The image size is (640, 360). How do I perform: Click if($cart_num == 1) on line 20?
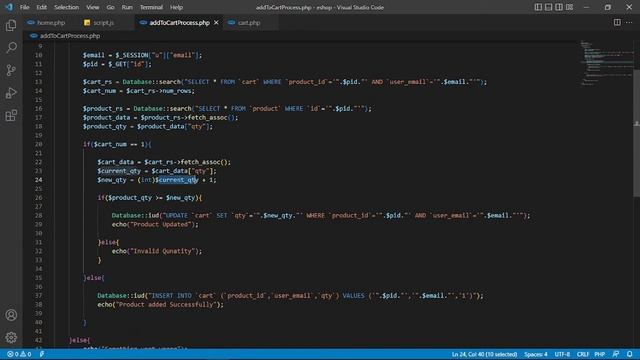point(117,144)
